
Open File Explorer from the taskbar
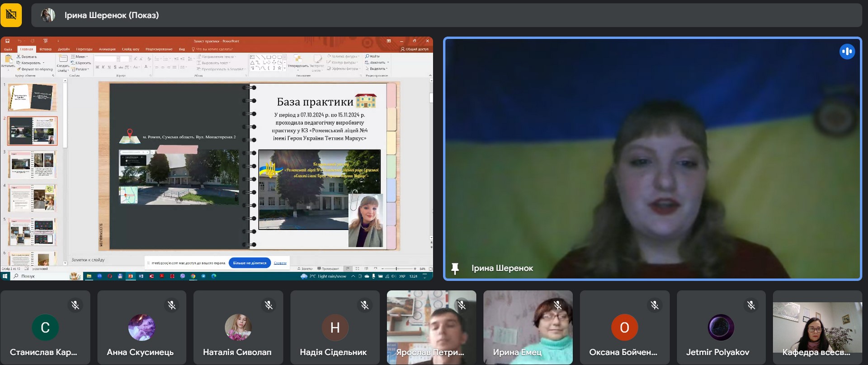coord(89,276)
